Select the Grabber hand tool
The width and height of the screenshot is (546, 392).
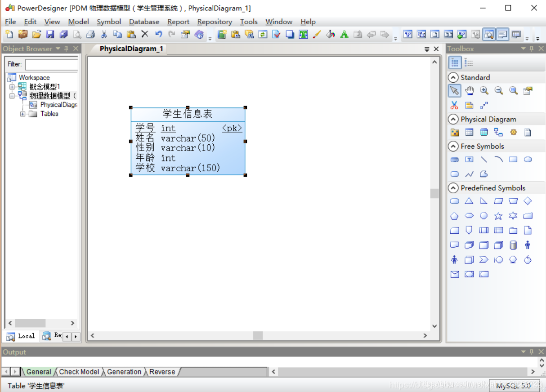(469, 91)
